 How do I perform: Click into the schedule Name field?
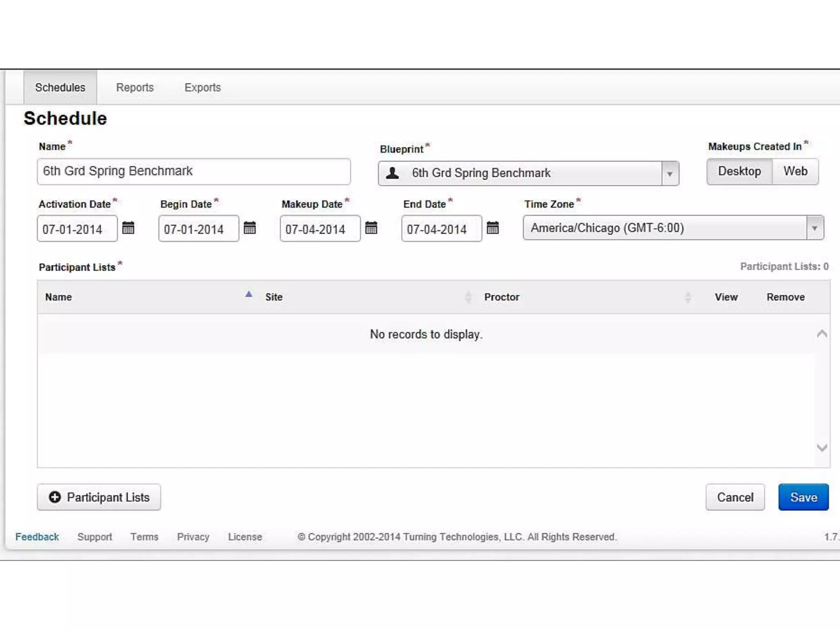click(194, 171)
